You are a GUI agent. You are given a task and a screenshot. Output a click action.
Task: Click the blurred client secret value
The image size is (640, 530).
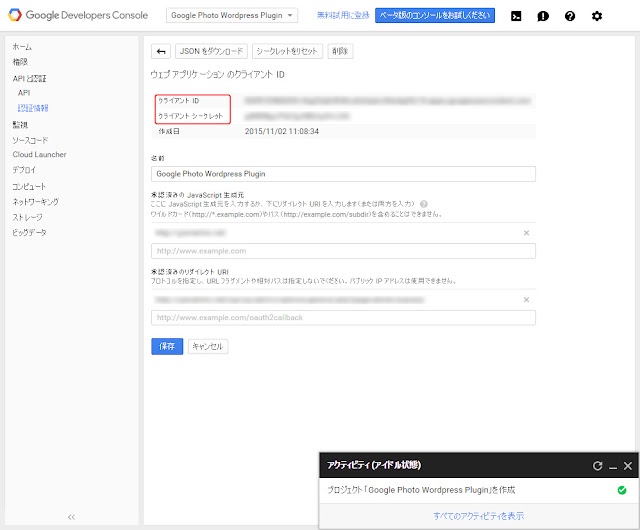coord(297,116)
